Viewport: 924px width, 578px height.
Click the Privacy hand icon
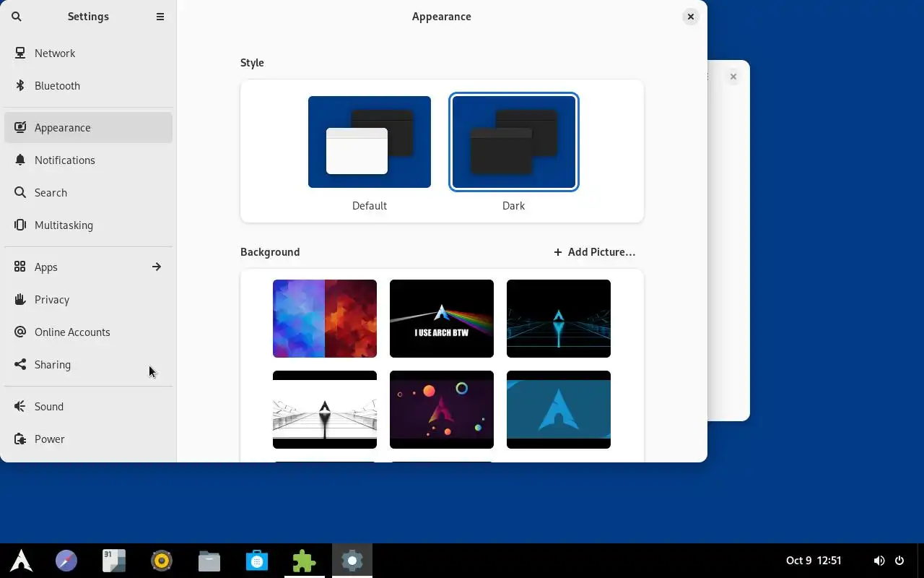[20, 299]
